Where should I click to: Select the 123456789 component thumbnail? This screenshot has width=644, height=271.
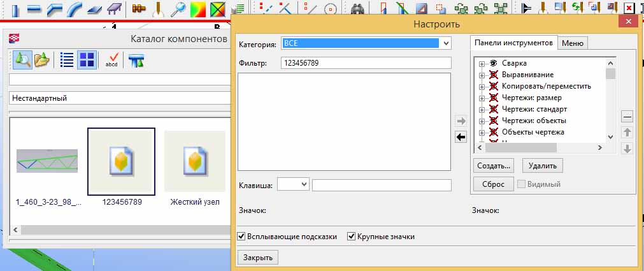[122, 161]
